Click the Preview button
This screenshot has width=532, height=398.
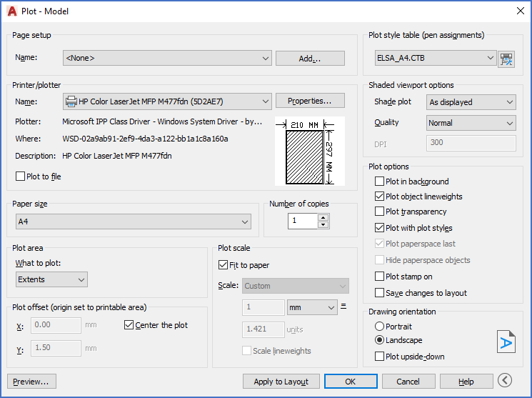pos(31,382)
